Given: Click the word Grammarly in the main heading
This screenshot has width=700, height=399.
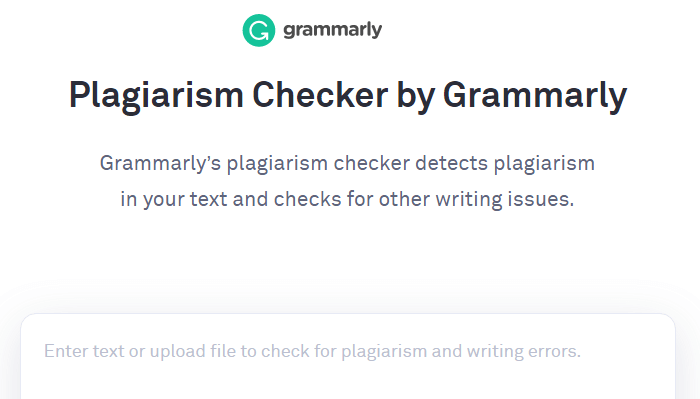Looking at the screenshot, I should [535, 96].
